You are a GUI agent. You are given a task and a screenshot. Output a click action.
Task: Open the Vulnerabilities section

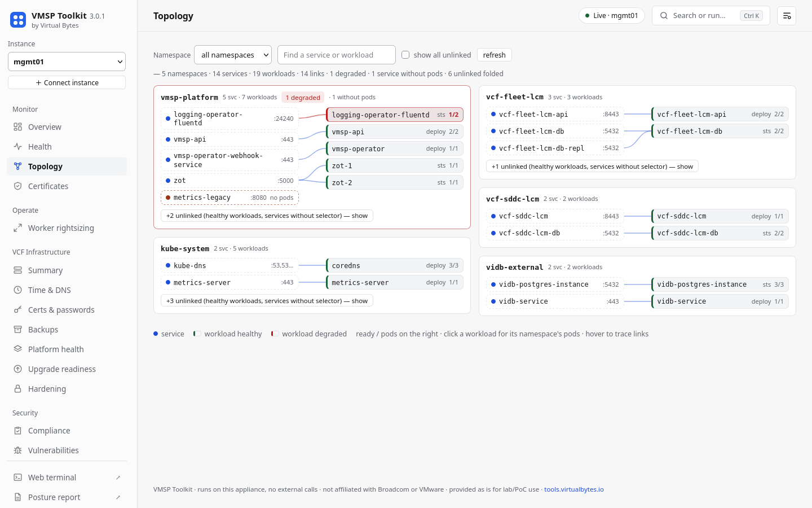tap(67, 450)
